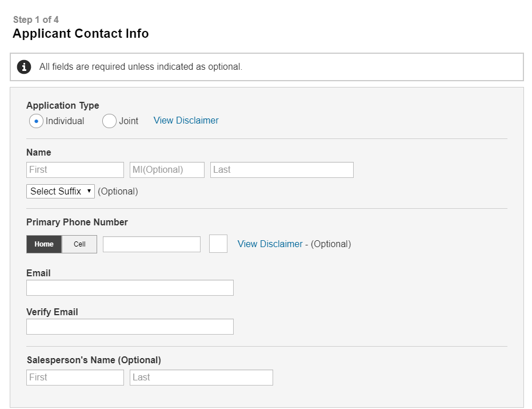Click the Applicant Contact Info heading

point(81,34)
